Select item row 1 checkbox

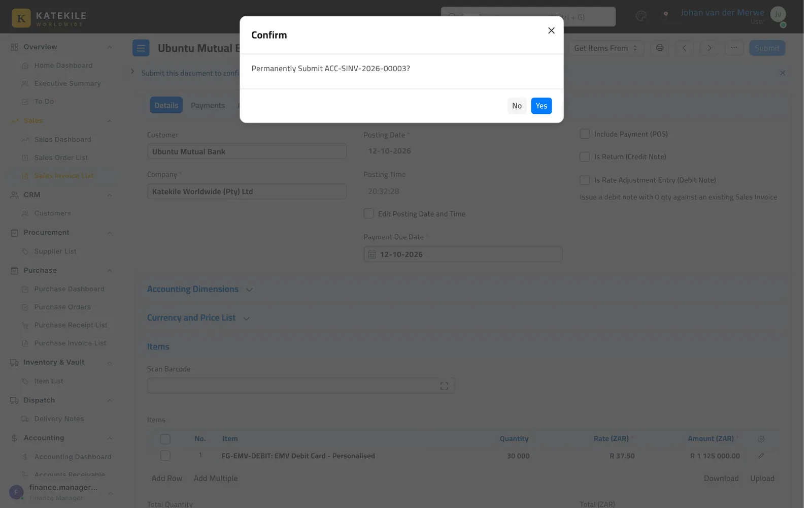tap(165, 456)
